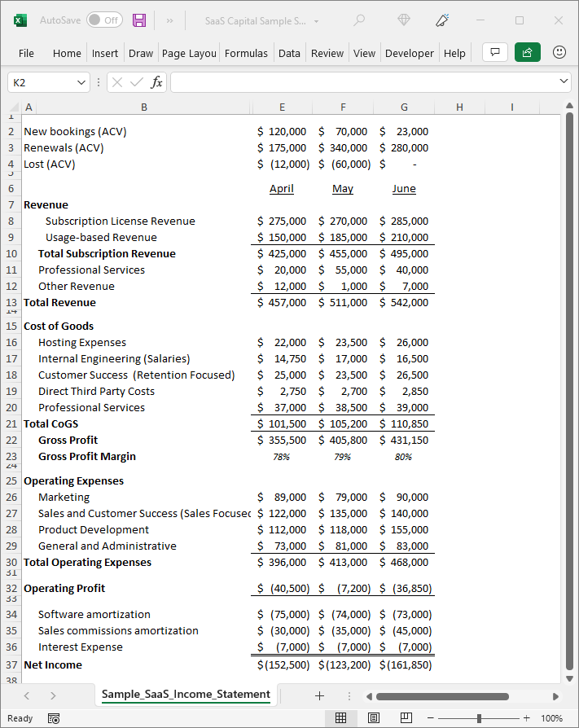Expand the Quick Access Toolbar overflow chevrons
The height and width of the screenshot is (728, 579).
(x=169, y=21)
